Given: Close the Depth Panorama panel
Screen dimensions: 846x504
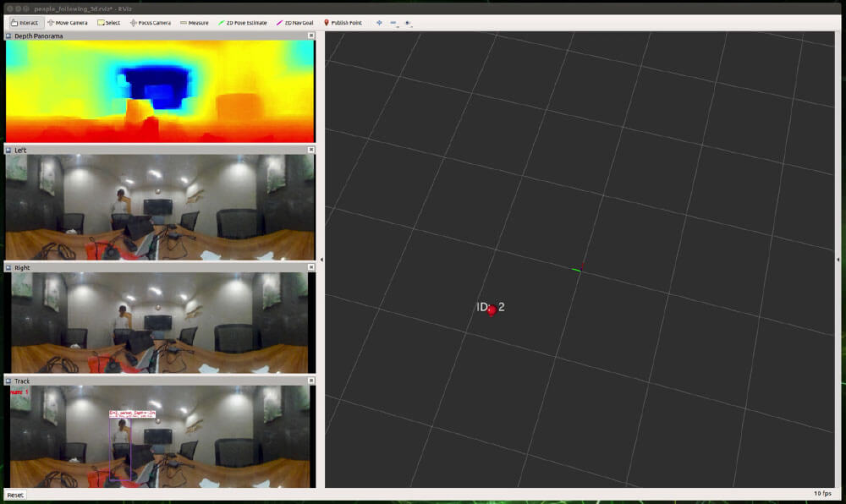Looking at the screenshot, I should 311,36.
